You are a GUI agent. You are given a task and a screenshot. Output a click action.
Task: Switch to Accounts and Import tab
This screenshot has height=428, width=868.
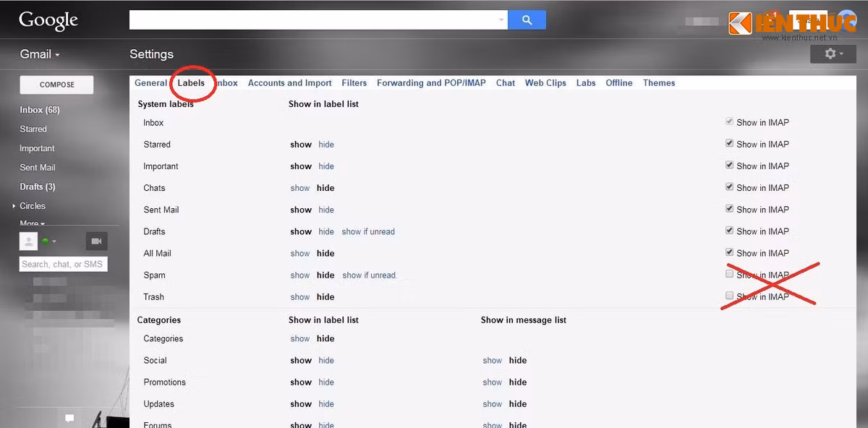289,83
